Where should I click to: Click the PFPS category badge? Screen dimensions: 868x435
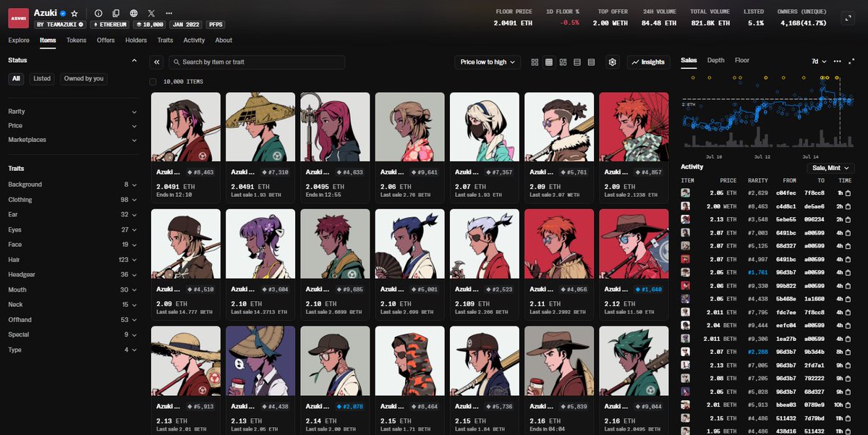216,24
